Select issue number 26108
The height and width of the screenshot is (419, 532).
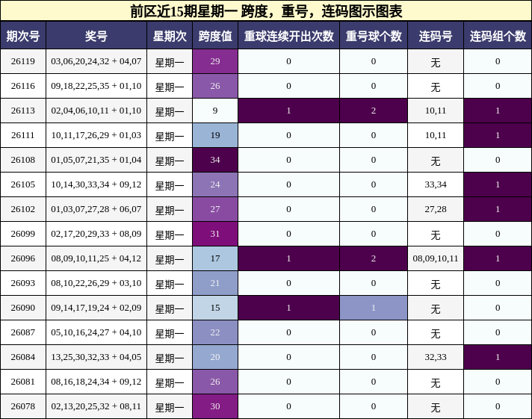coord(23,160)
